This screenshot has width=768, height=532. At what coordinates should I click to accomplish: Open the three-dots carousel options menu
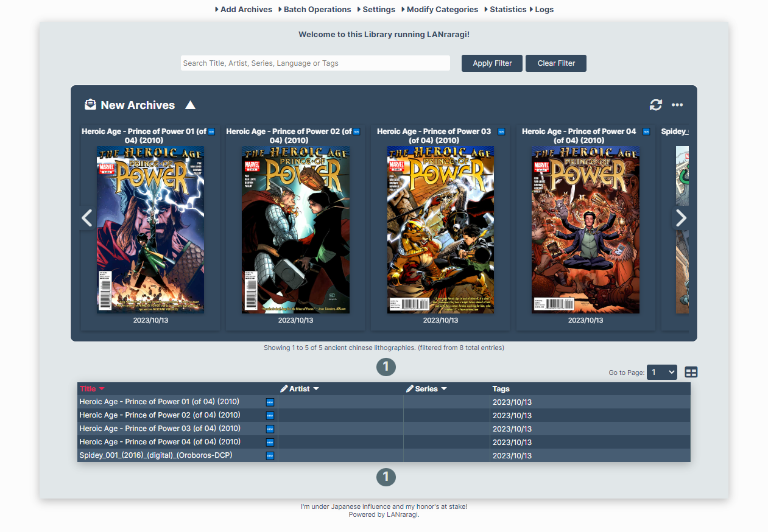tap(677, 105)
